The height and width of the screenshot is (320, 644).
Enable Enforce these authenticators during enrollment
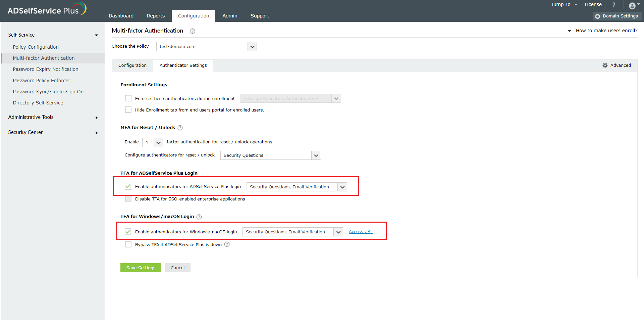coord(128,98)
